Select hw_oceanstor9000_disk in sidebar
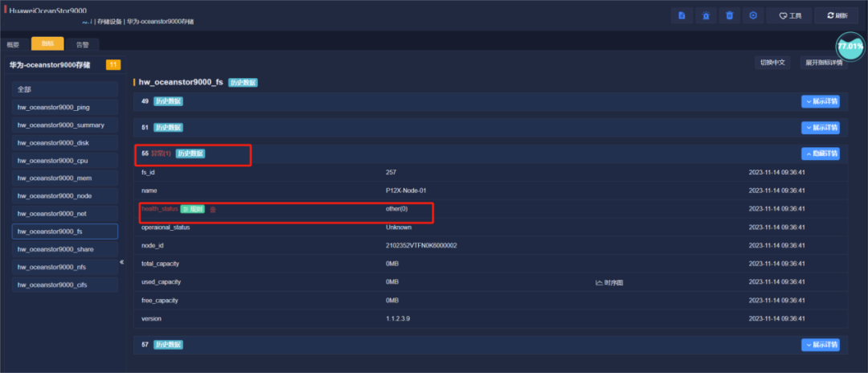This screenshot has height=373, width=868. [x=65, y=143]
